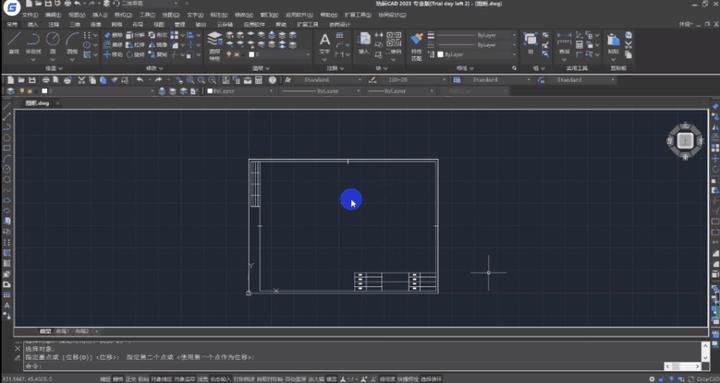Open the File menu in menu bar
The height and width of the screenshot is (383, 720).
tap(30, 15)
